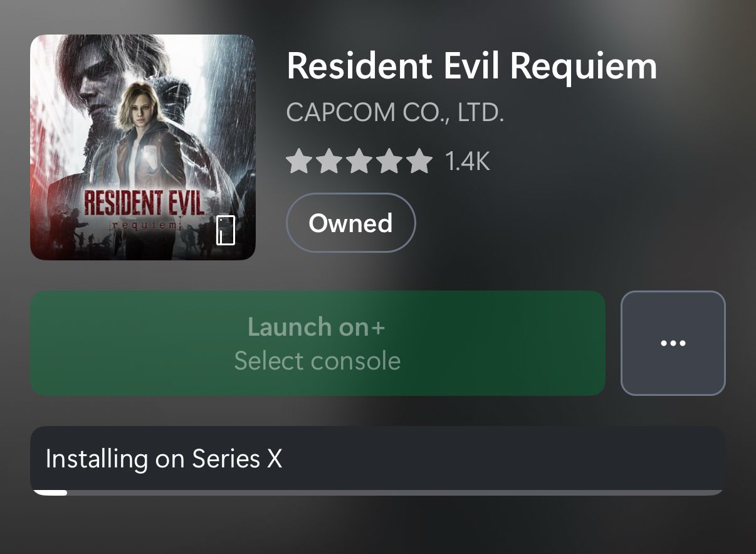Click the middle rating star
Screen dimensions: 756x554
point(359,162)
